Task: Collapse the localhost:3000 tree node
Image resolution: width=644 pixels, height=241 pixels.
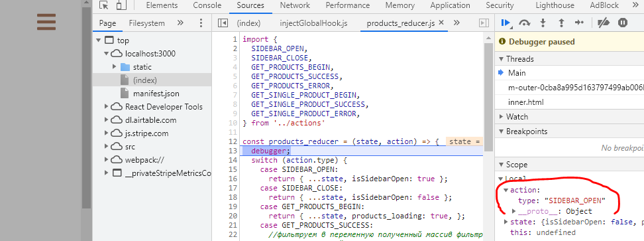Action: (107, 54)
